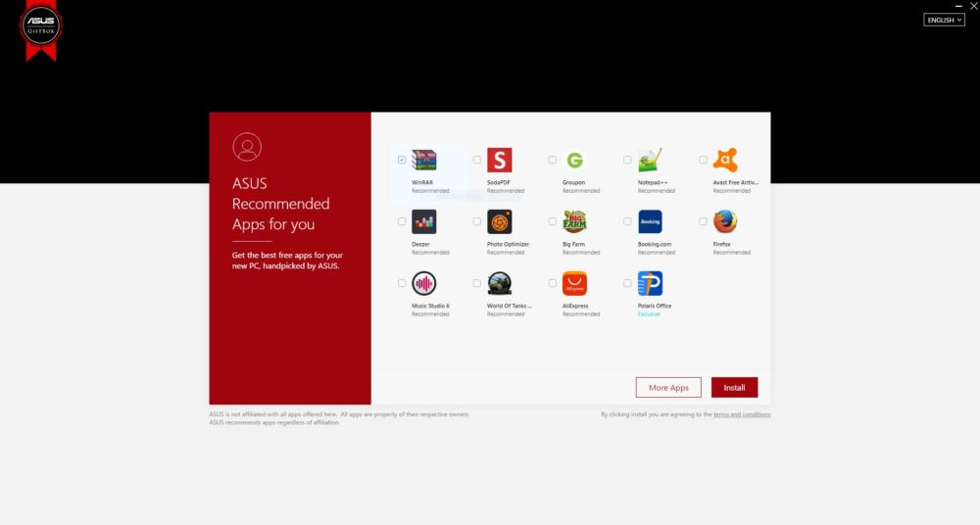Click the user profile avatar icon
This screenshot has height=525, width=980.
[x=247, y=147]
